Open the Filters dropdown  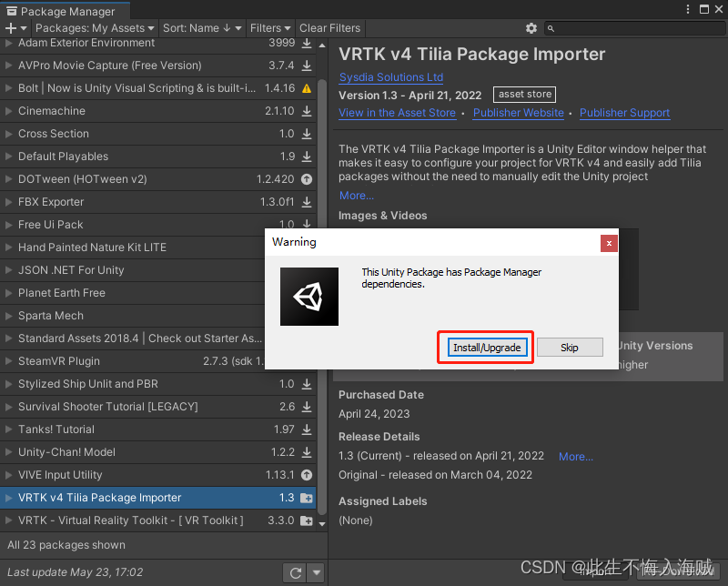coord(270,28)
